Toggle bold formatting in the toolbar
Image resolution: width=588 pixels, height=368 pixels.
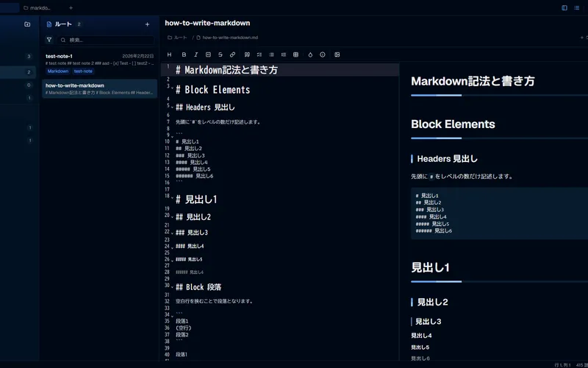coord(184,54)
